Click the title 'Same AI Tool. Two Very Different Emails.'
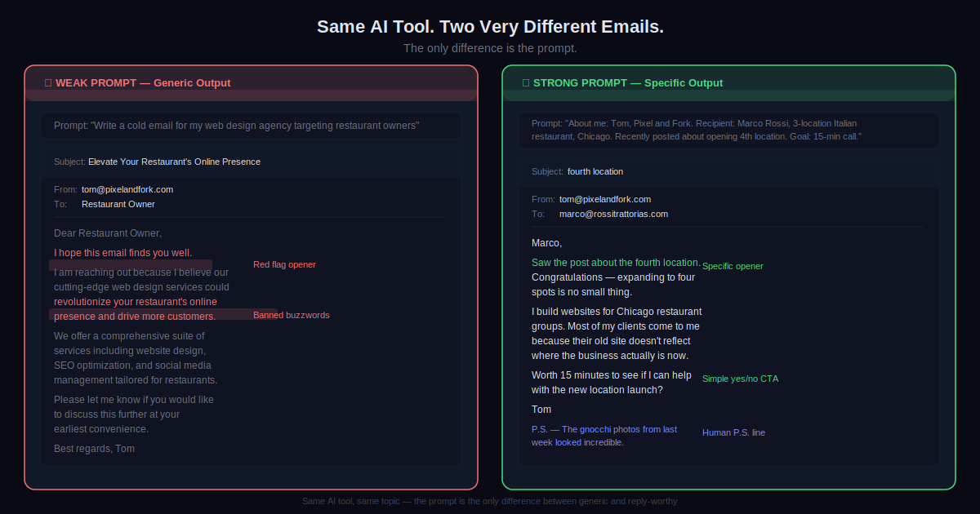 [490, 27]
